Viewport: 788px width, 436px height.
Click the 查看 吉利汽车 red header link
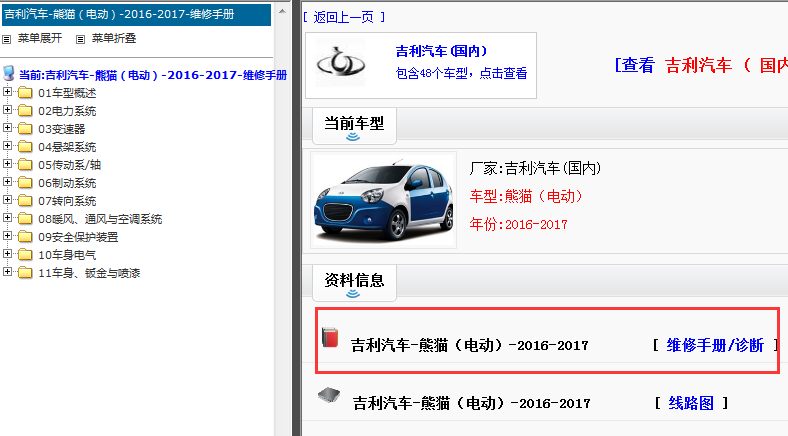[702, 65]
